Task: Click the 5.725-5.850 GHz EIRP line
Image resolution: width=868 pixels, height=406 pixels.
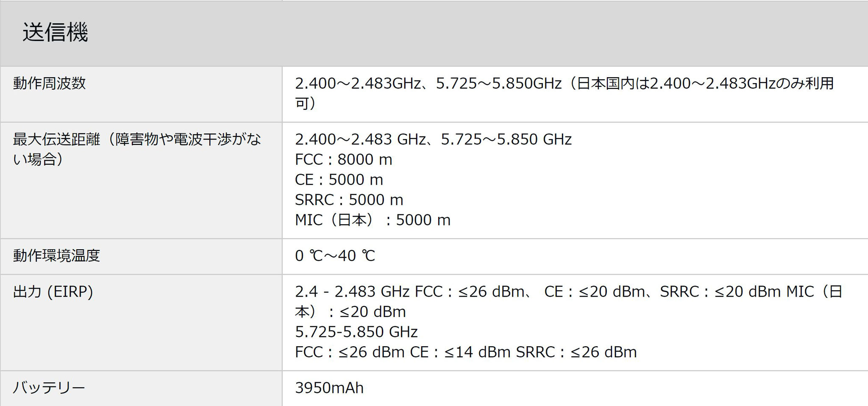Action: click(356, 332)
